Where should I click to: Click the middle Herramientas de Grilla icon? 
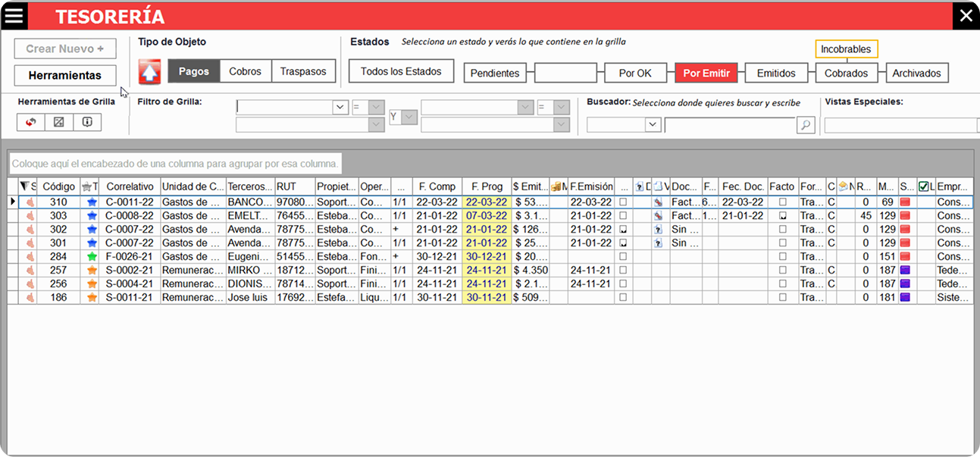click(x=59, y=122)
